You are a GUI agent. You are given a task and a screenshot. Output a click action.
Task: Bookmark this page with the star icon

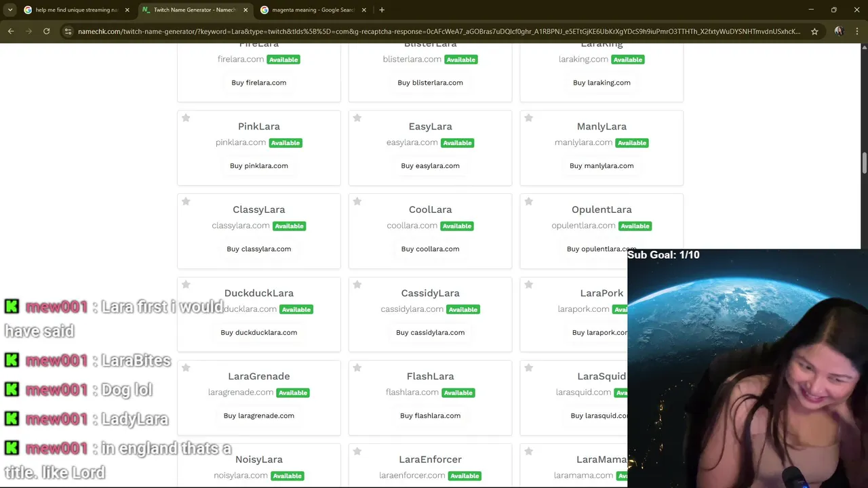[814, 31]
